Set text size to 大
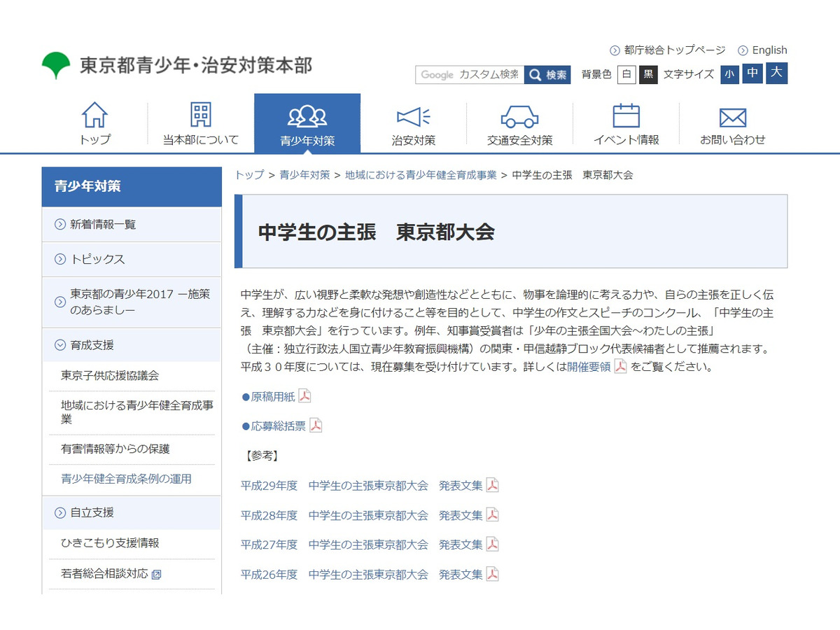Viewport: 840px width, 630px height. (x=774, y=73)
